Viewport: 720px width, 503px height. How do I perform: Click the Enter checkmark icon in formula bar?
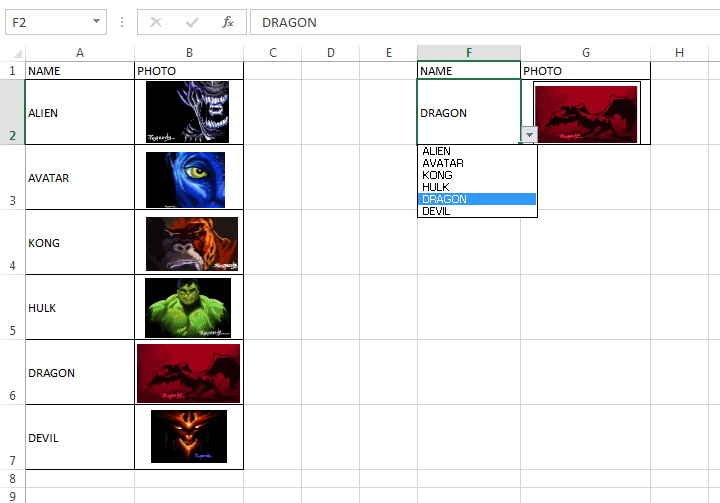(x=192, y=22)
